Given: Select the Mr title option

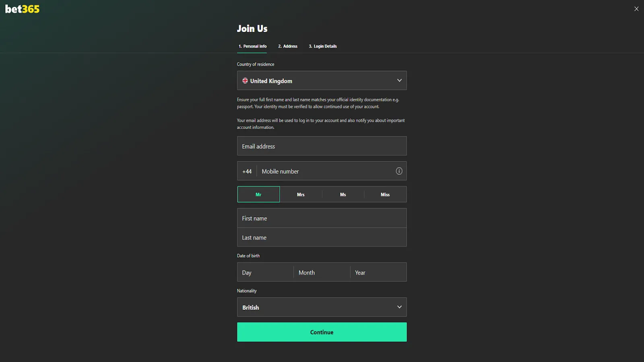Looking at the screenshot, I should pos(258,194).
